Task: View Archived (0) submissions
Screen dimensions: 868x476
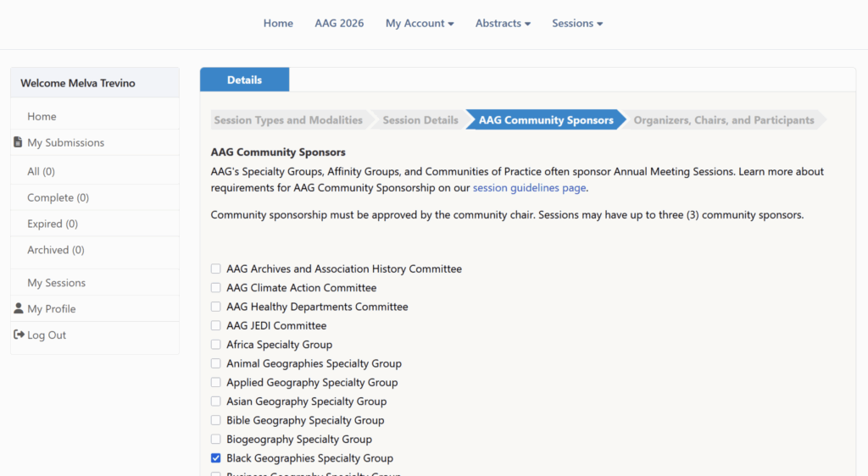Action: 56,250
